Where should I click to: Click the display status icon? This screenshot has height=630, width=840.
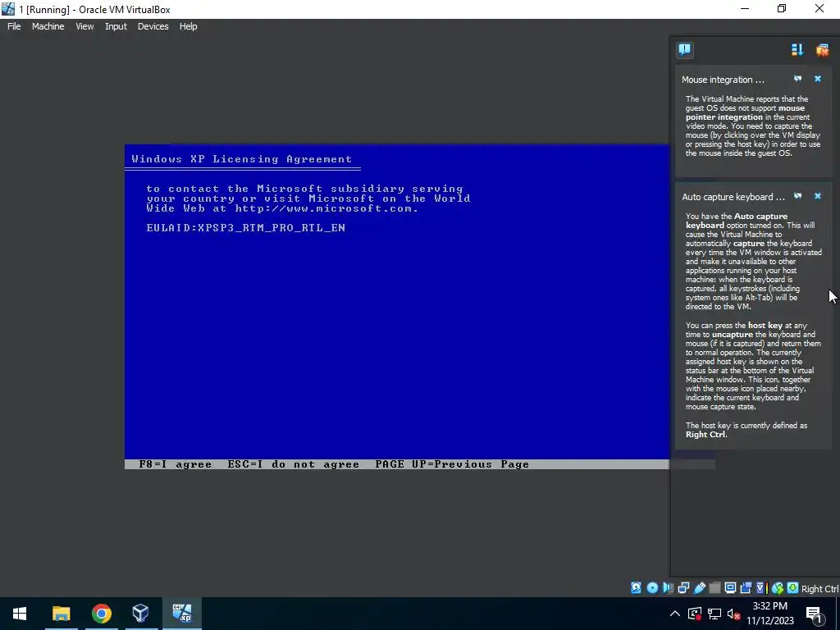coord(730,587)
